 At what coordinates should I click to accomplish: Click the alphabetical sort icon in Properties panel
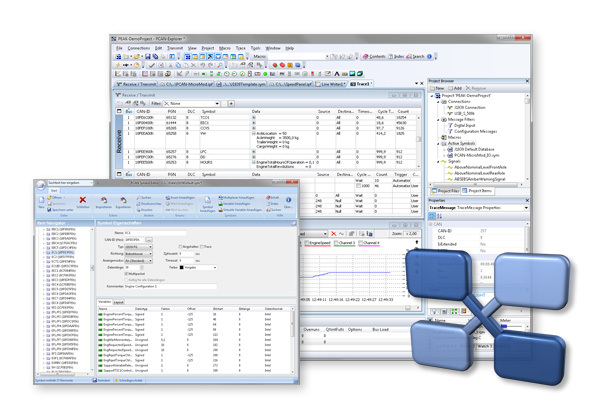pyautogui.click(x=440, y=216)
